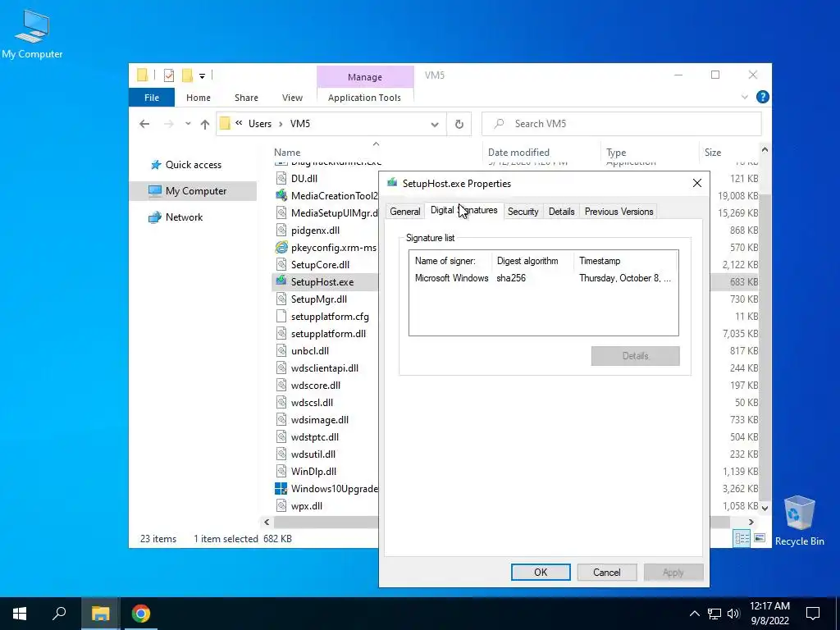Select unbcl.dll in file list

tap(309, 351)
